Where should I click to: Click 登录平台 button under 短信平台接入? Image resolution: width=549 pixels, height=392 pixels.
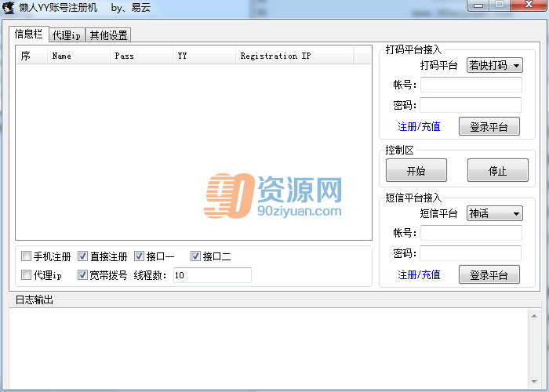point(489,274)
